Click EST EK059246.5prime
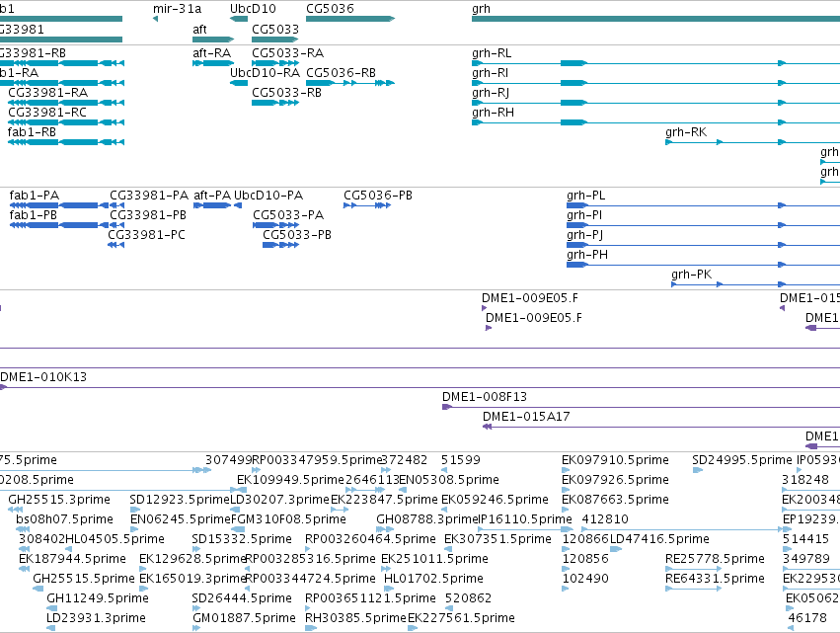The image size is (840, 633). pos(495,500)
